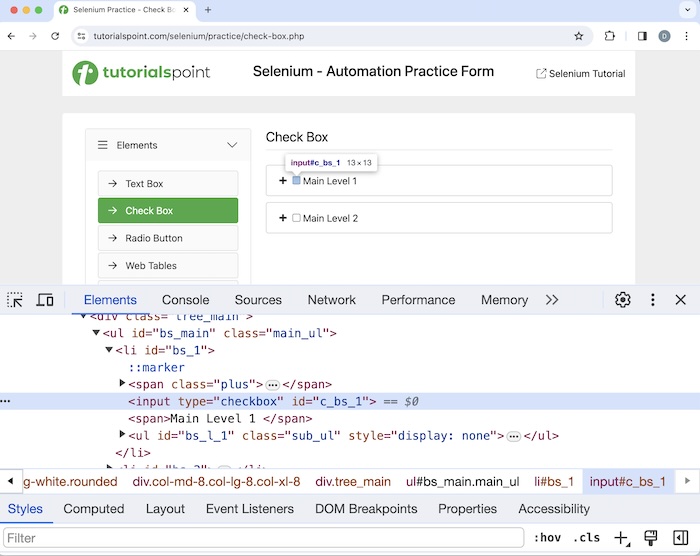Expand Main Level 1 with plus sign
Screen dimensions: 700x556
283,181
